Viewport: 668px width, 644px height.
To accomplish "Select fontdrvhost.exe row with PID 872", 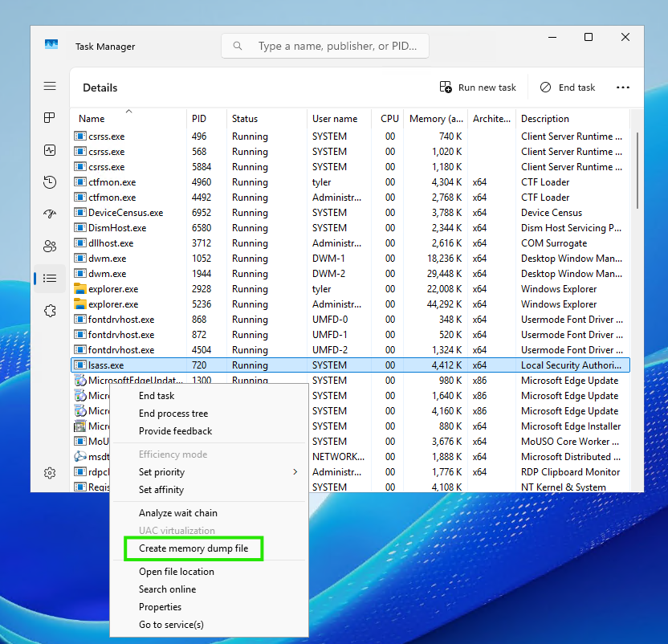I will pyautogui.click(x=350, y=335).
